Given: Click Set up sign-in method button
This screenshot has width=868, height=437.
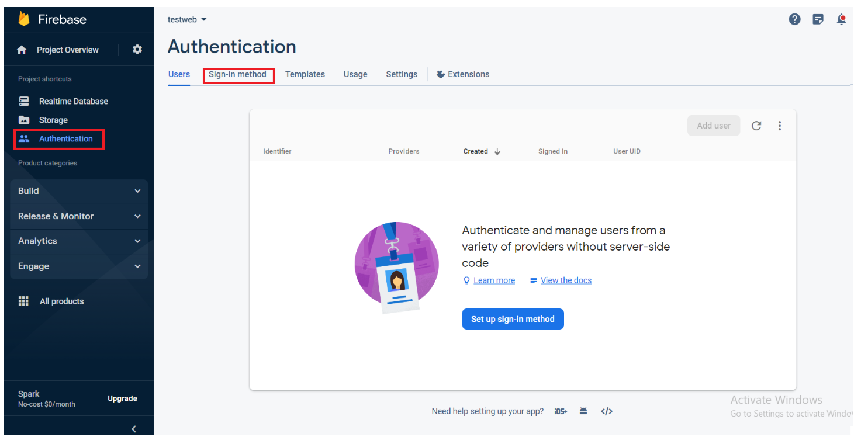Looking at the screenshot, I should pyautogui.click(x=513, y=319).
